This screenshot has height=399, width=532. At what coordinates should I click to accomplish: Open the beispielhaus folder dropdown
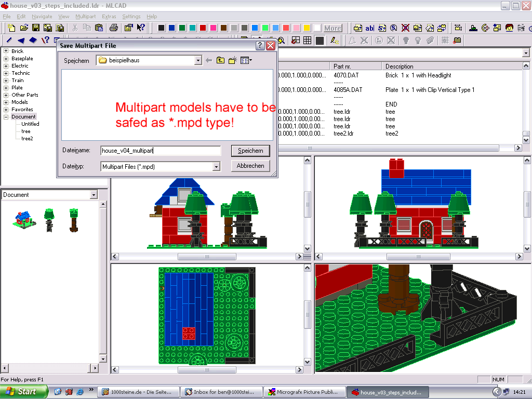click(x=198, y=60)
